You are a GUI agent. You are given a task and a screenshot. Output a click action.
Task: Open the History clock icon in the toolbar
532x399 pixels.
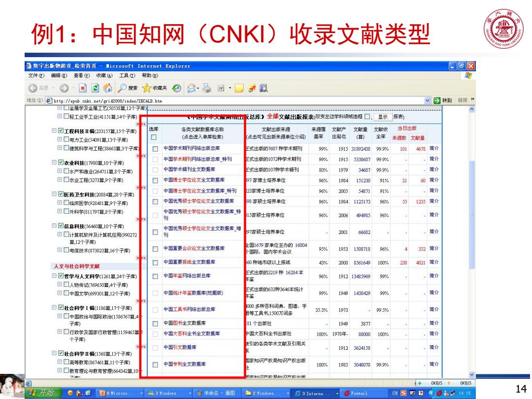point(176,88)
